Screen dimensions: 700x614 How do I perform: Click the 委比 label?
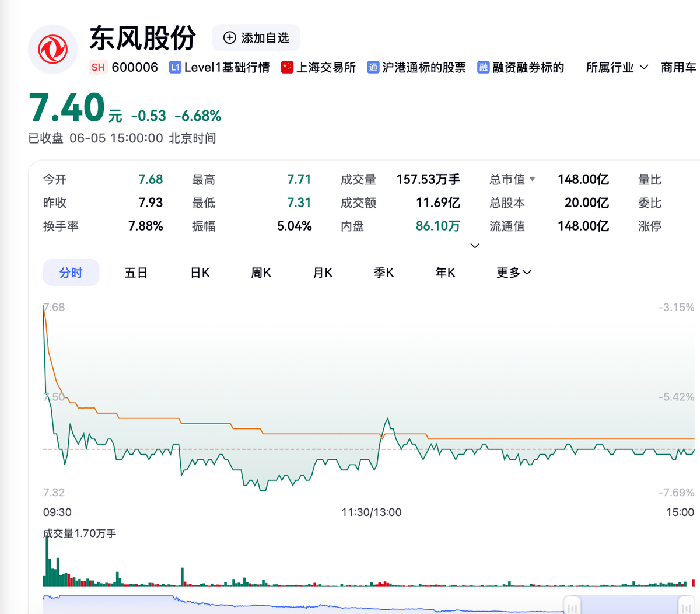point(650,203)
